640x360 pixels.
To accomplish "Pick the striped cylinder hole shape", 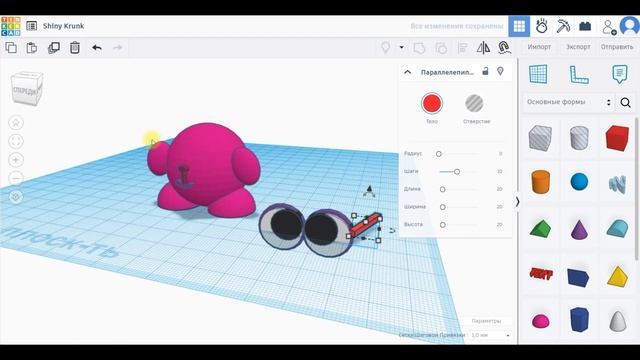I will (x=579, y=138).
